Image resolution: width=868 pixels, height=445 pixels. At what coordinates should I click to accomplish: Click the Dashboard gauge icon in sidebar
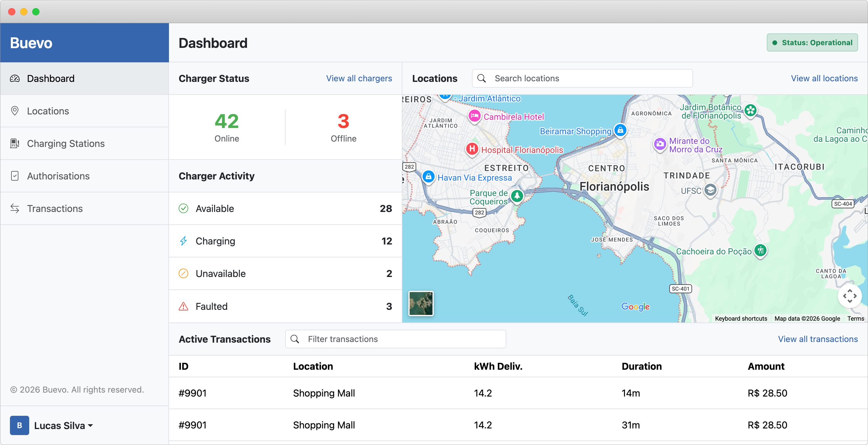[15, 79]
